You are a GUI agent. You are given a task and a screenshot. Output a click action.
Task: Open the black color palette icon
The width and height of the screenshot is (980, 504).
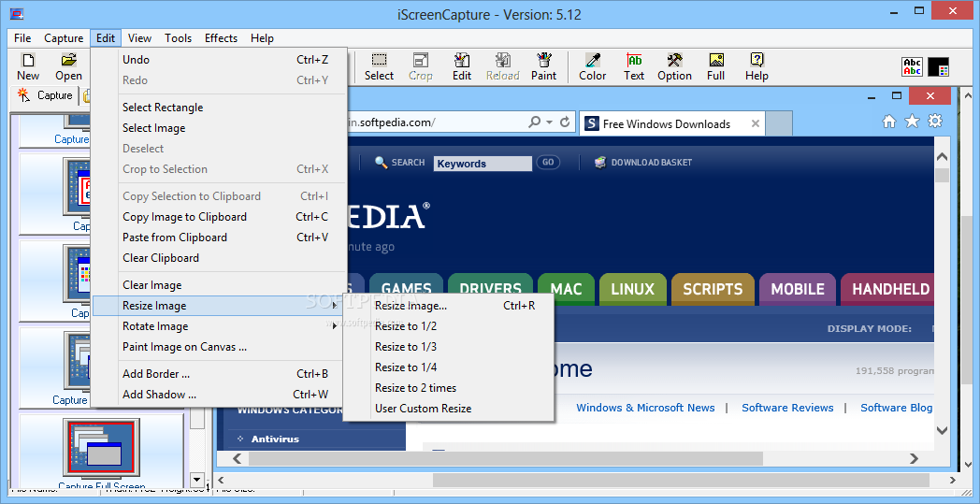[939, 67]
